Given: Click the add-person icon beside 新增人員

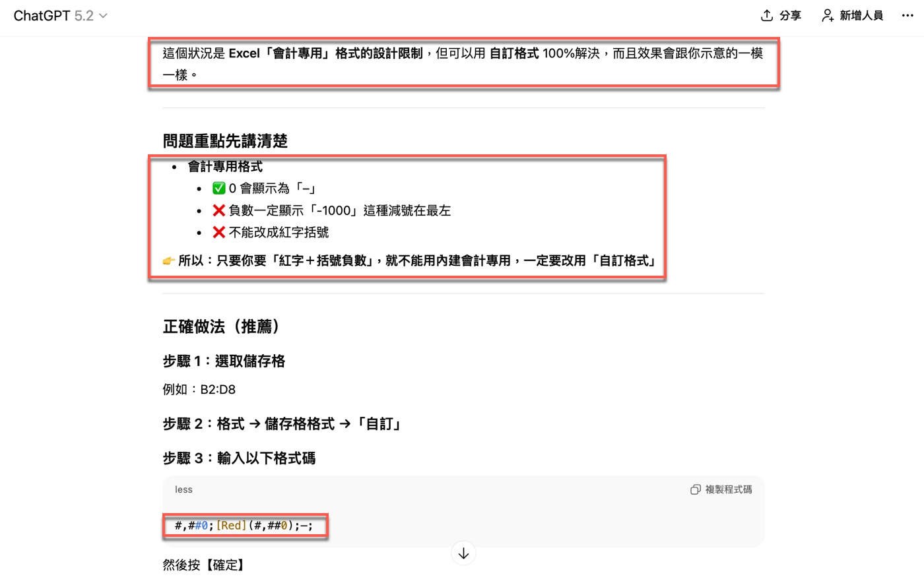Looking at the screenshot, I should 827,15.
